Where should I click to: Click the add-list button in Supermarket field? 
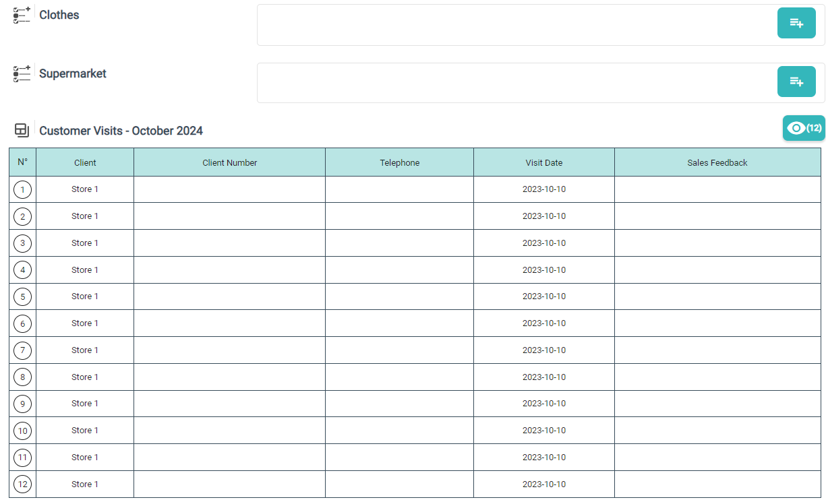click(x=796, y=82)
